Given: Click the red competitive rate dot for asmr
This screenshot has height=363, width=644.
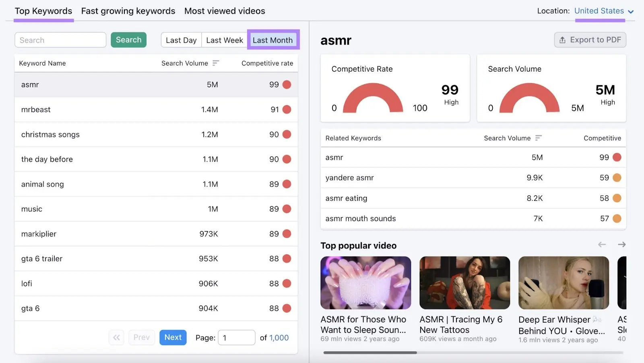Looking at the screenshot, I should 286,84.
